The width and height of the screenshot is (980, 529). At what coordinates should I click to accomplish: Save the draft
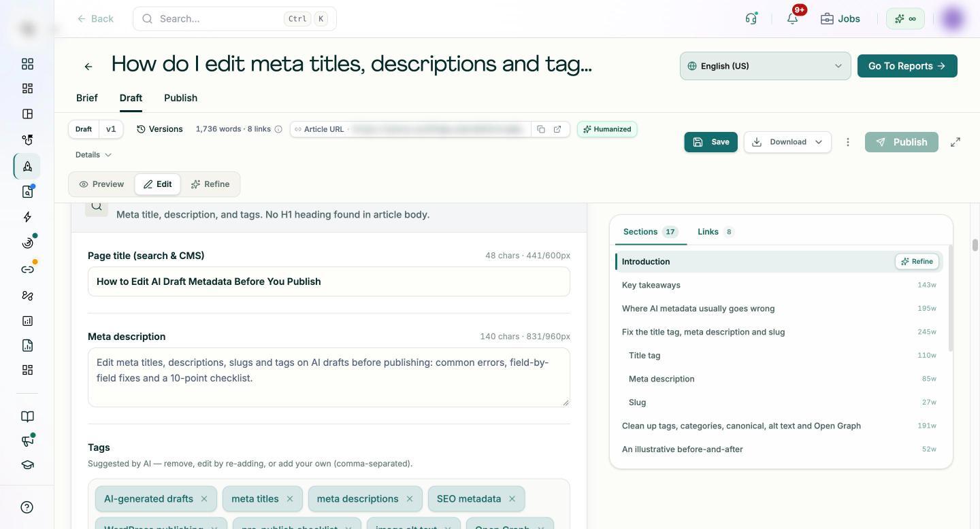click(711, 142)
